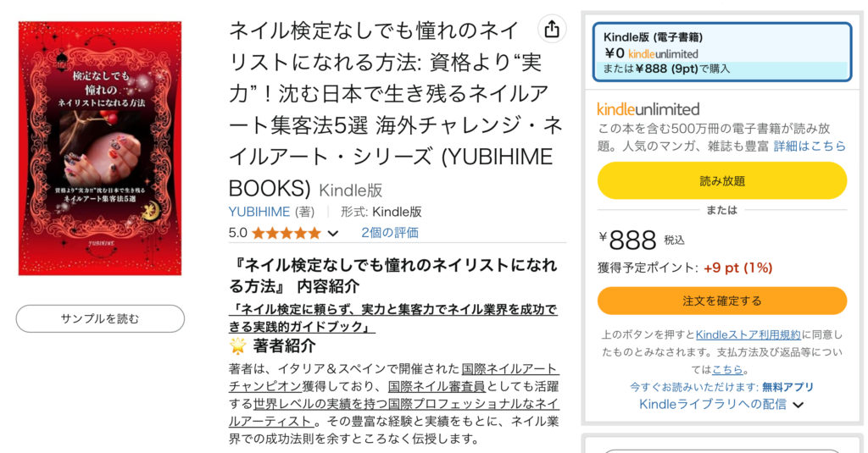Open the 2個の評価 reviews link
Image resolution: width=868 pixels, height=453 pixels.
pyautogui.click(x=389, y=233)
